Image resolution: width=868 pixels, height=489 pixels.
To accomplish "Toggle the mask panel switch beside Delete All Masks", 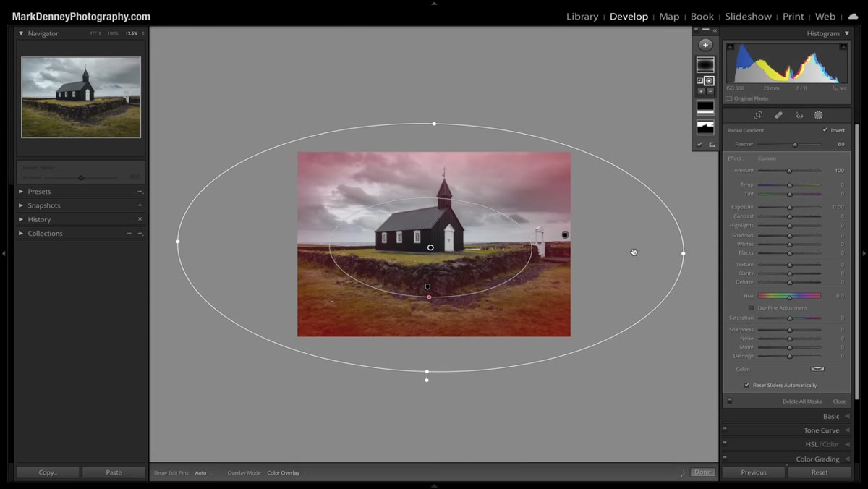I will pos(729,401).
